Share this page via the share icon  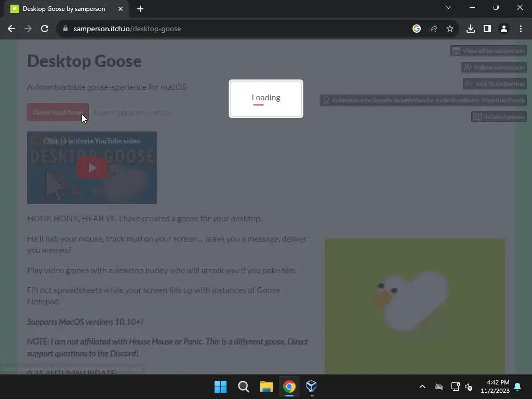click(433, 29)
